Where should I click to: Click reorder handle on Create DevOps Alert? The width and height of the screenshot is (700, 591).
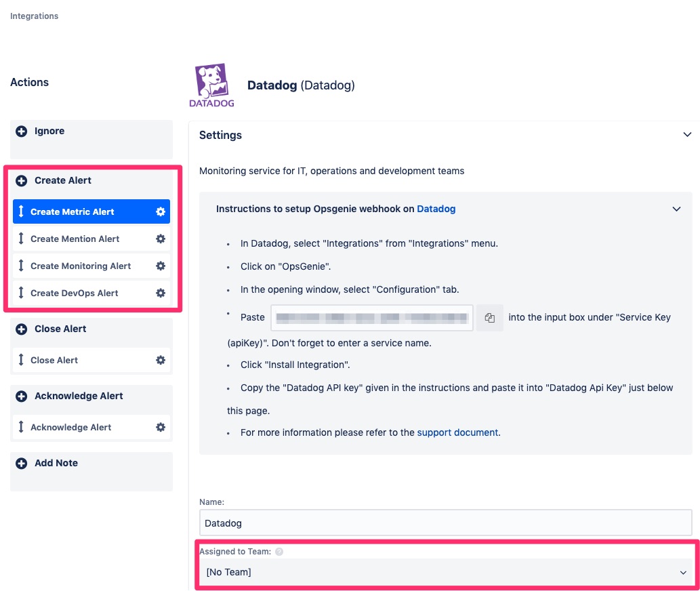coord(21,293)
